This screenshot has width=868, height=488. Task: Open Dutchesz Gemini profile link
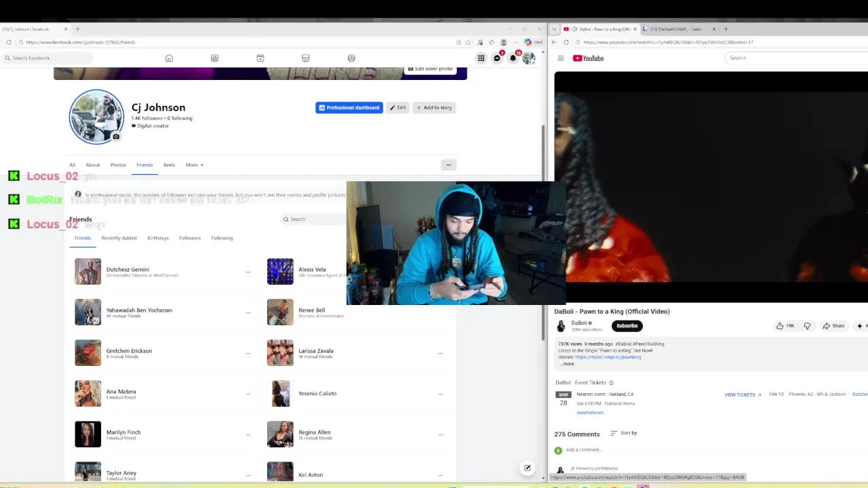(x=127, y=269)
